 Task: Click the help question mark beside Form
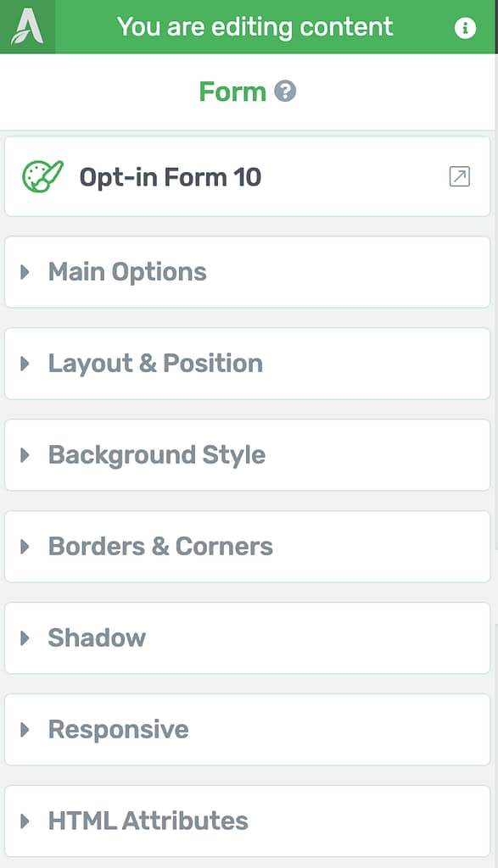(x=285, y=91)
